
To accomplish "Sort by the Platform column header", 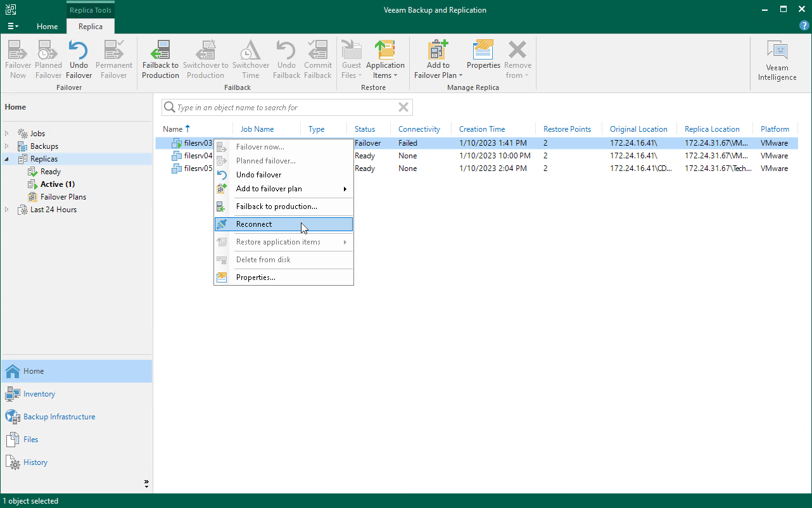I will tap(775, 129).
